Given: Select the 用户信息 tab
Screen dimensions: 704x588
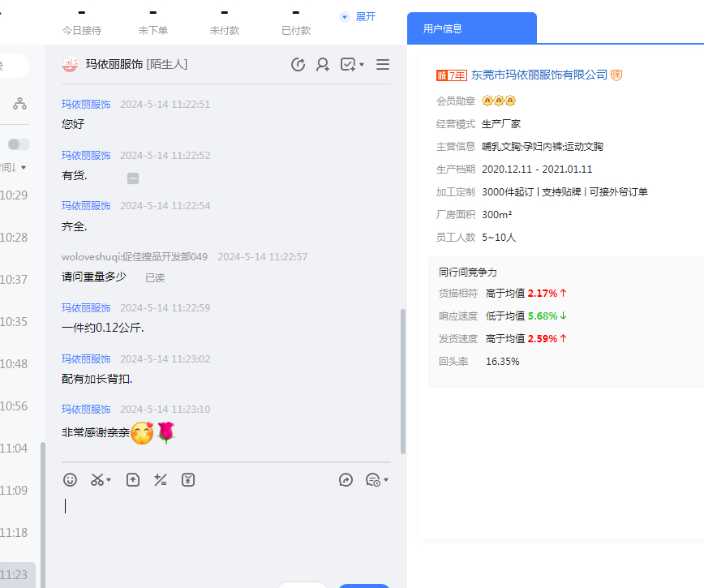Looking at the screenshot, I should pyautogui.click(x=443, y=28).
